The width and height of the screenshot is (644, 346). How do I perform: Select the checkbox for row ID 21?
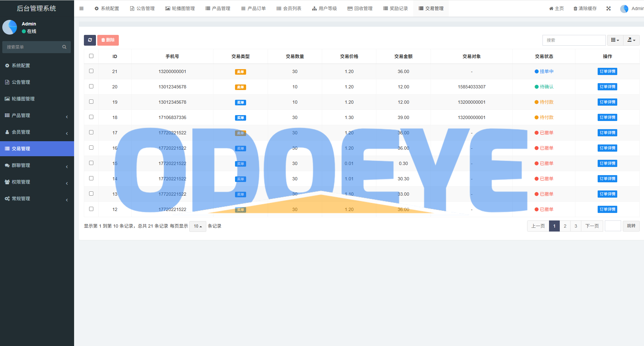pyautogui.click(x=91, y=71)
